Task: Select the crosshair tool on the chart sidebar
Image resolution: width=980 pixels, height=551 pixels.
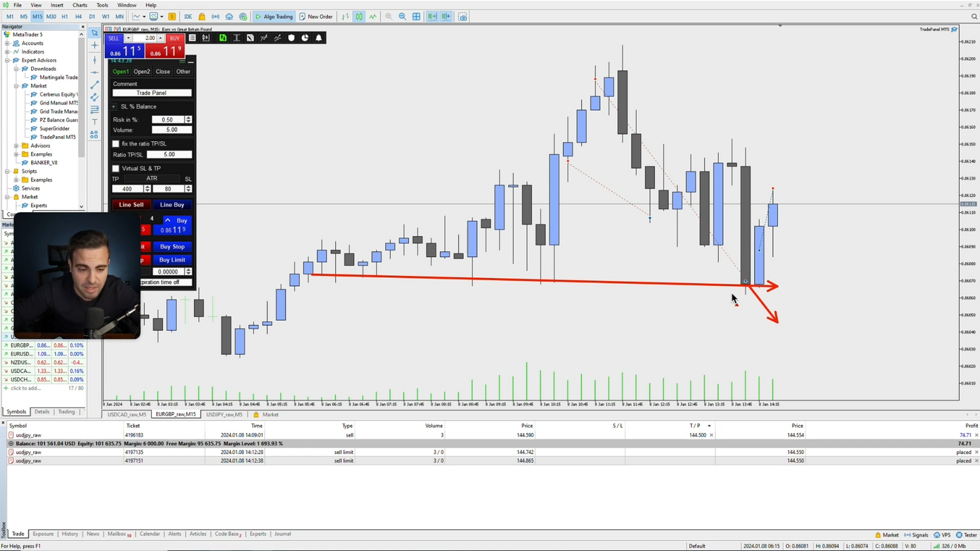Action: pyautogui.click(x=94, y=45)
